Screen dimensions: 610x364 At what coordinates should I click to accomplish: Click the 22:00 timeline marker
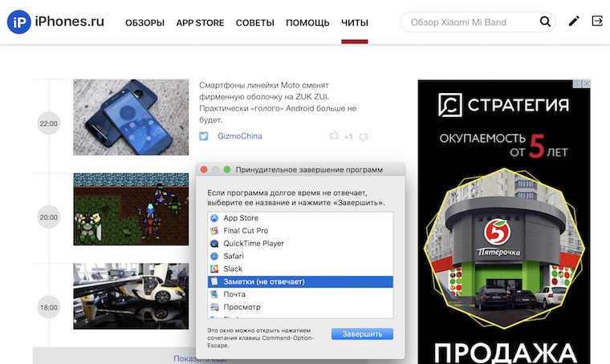click(49, 123)
